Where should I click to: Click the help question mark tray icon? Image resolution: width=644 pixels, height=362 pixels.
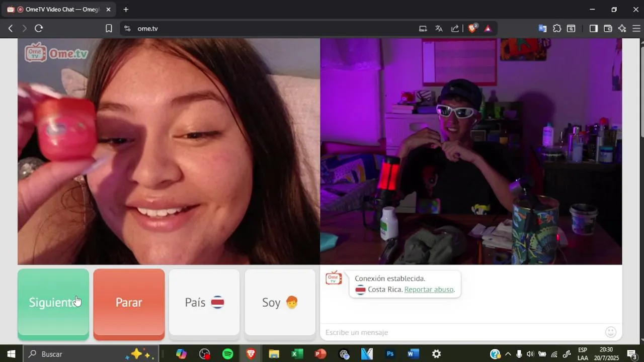[495, 354]
